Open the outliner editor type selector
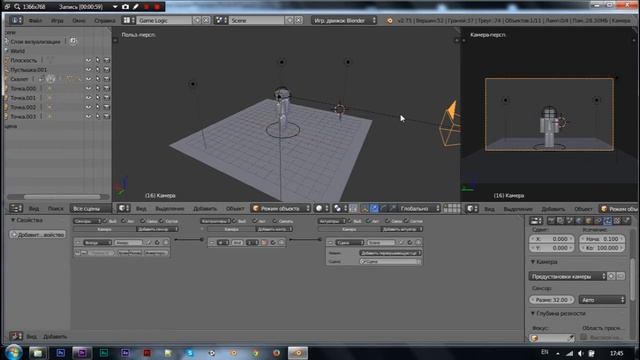The height and width of the screenshot is (360, 640). click(x=16, y=209)
